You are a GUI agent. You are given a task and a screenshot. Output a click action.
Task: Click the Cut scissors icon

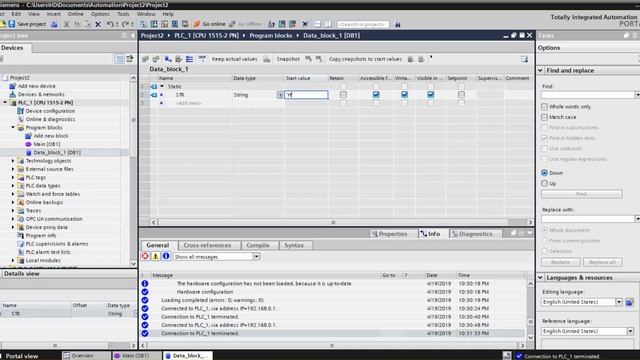click(x=66, y=24)
